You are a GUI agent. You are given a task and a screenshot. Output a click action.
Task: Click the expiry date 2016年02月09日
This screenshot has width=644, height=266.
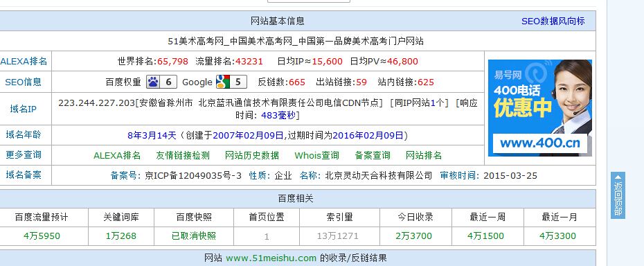368,135
